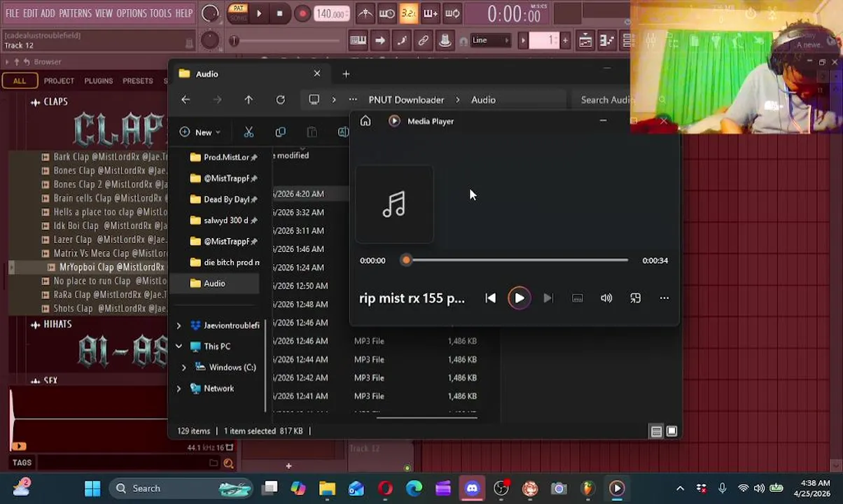
Task: Open the ADD menu in FL Studio
Action: (x=48, y=13)
